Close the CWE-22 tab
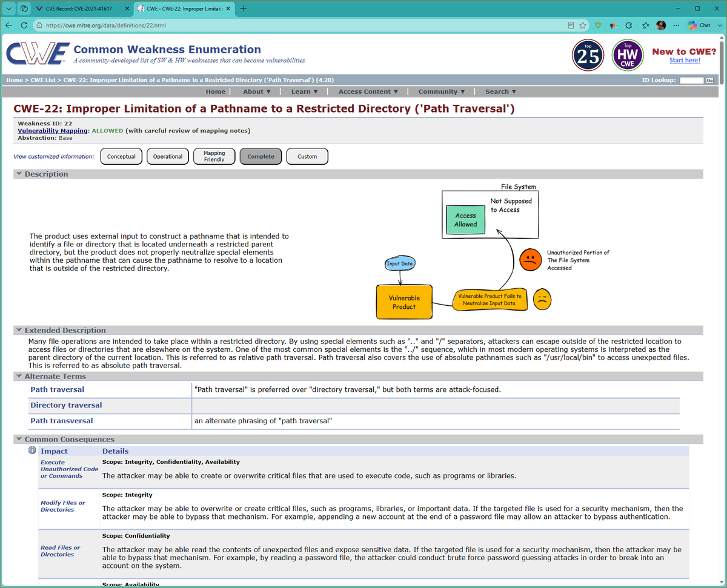This screenshot has width=727, height=588. [228, 8]
